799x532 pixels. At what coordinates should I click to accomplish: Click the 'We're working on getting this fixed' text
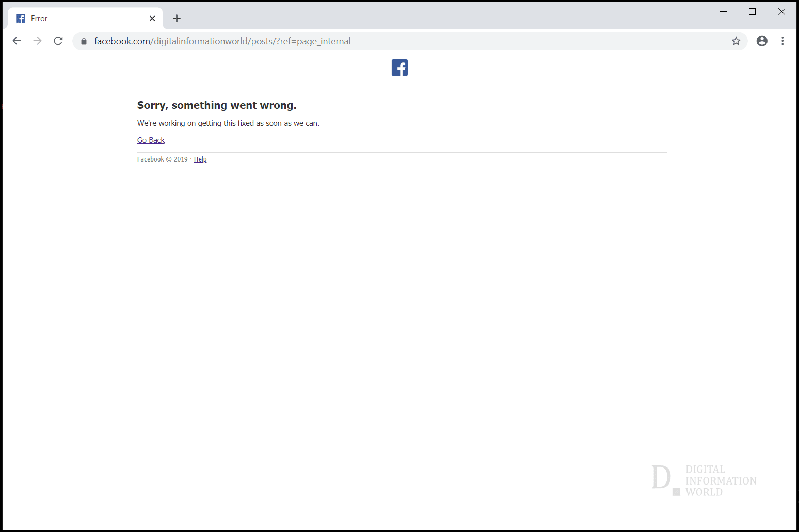(228, 123)
